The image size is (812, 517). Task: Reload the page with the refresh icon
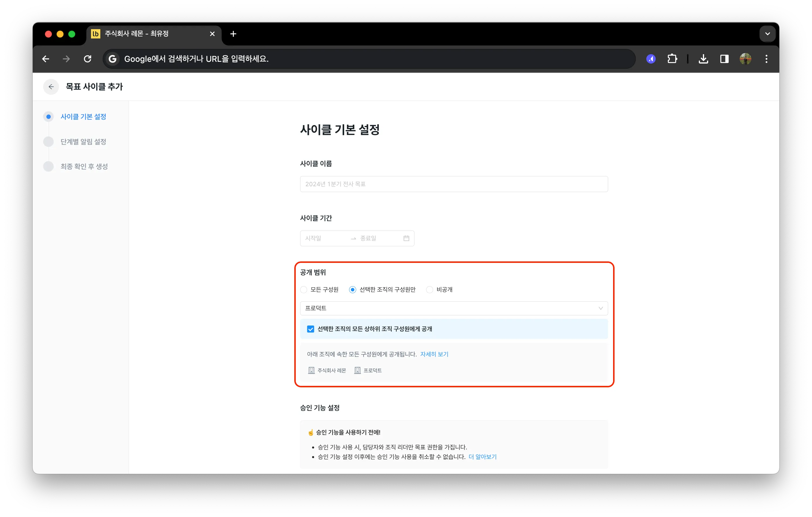pos(88,59)
